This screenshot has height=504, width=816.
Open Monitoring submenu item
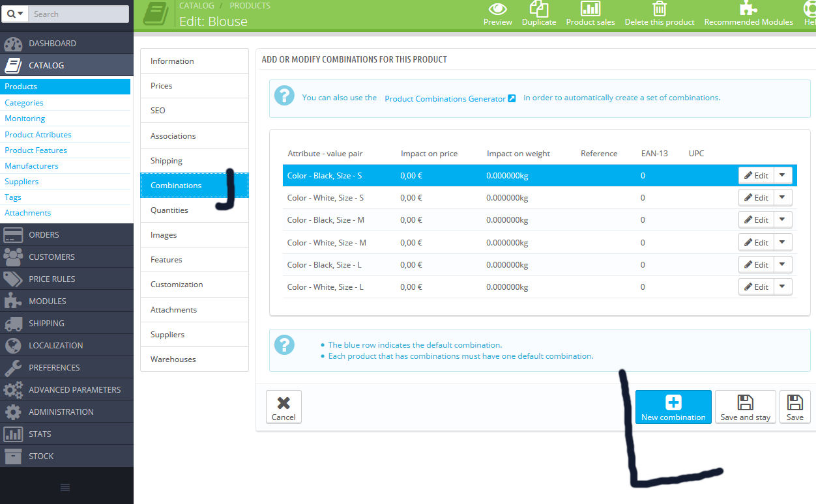tap(25, 119)
